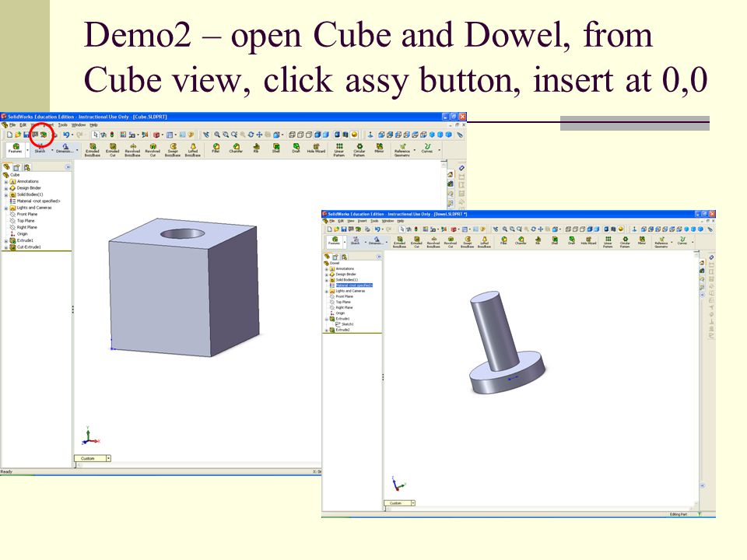Select Rib tool in Cube window
The image size is (747, 560).
(x=256, y=148)
